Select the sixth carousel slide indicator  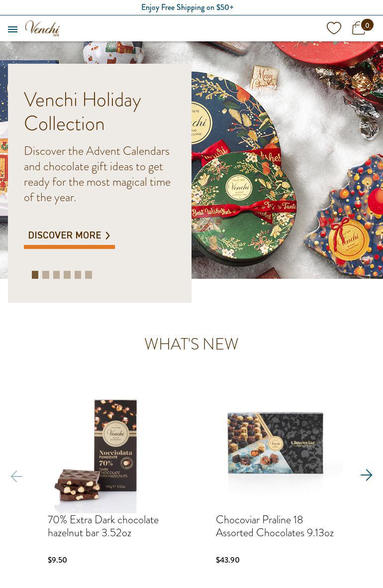pyautogui.click(x=89, y=275)
